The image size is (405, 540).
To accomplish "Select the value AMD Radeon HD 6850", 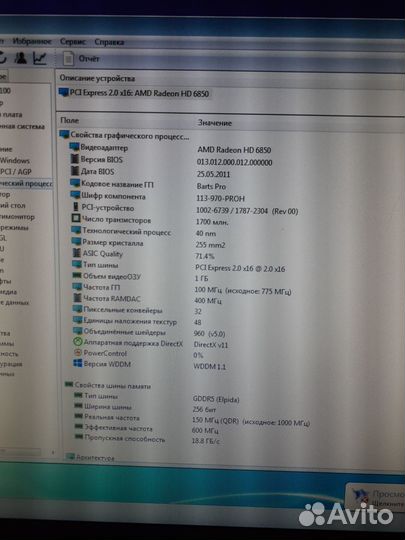I will 234,150.
